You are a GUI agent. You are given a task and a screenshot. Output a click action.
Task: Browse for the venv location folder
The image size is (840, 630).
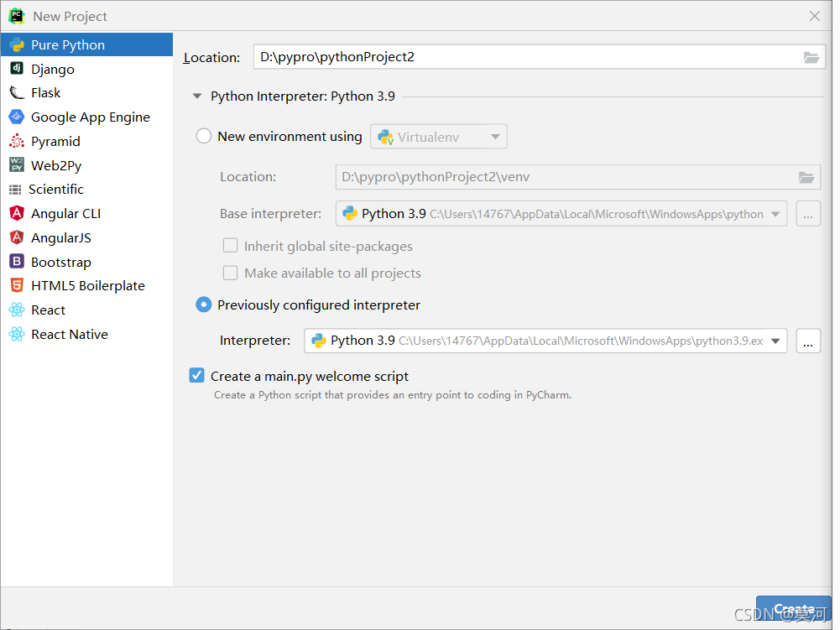(x=806, y=177)
